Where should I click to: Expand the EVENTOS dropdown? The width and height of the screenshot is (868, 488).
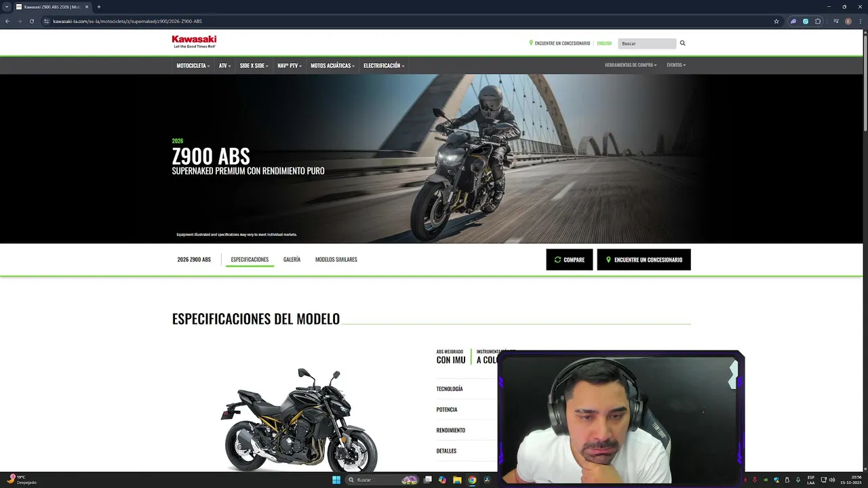click(x=676, y=65)
